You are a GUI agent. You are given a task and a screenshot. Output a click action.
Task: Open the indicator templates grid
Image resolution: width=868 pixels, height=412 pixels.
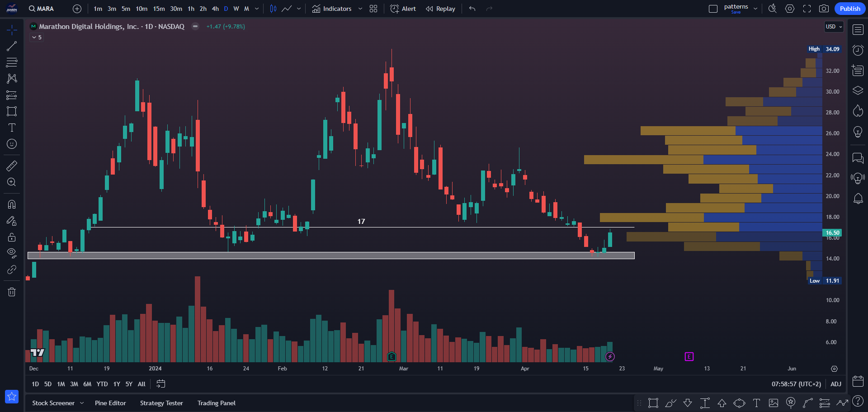pyautogui.click(x=373, y=9)
